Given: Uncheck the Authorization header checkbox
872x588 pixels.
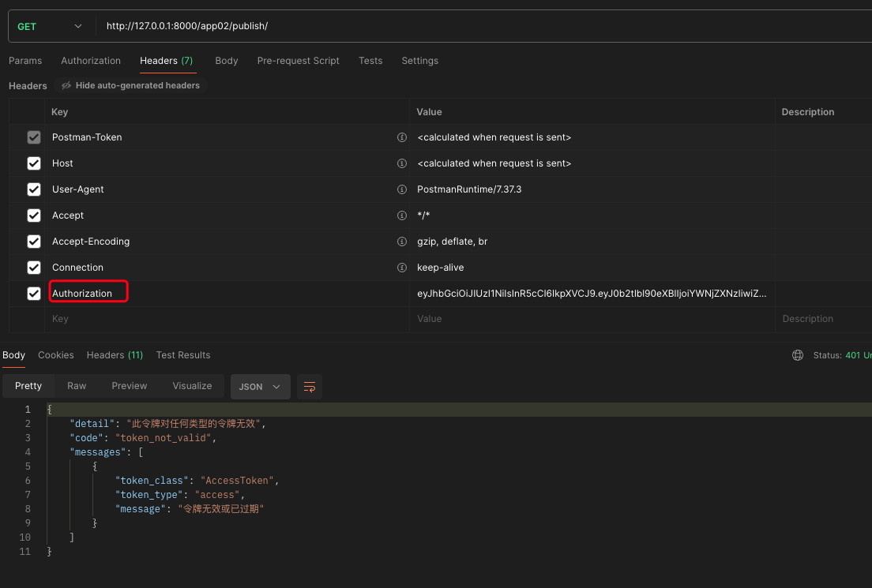Looking at the screenshot, I should pyautogui.click(x=34, y=294).
